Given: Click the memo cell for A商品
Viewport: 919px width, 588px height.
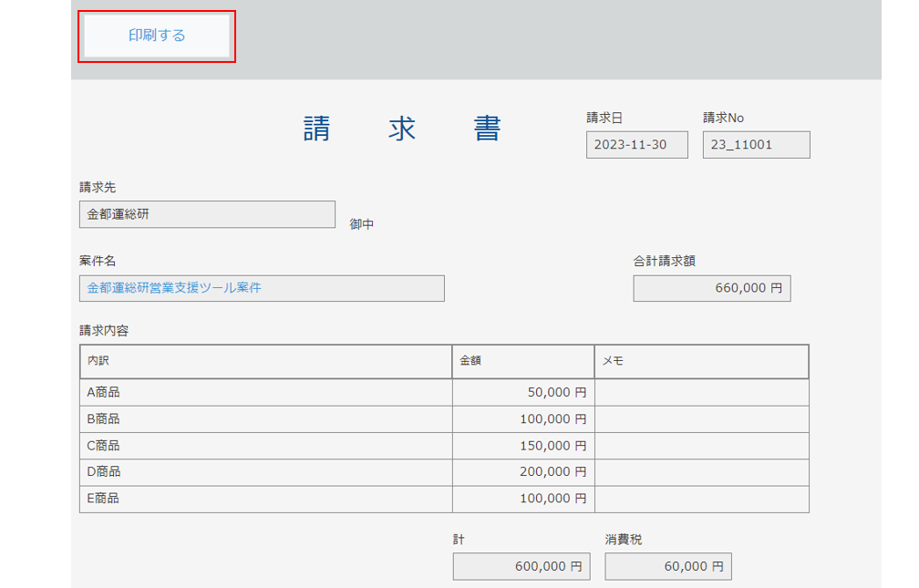Looking at the screenshot, I should pyautogui.click(x=701, y=393).
